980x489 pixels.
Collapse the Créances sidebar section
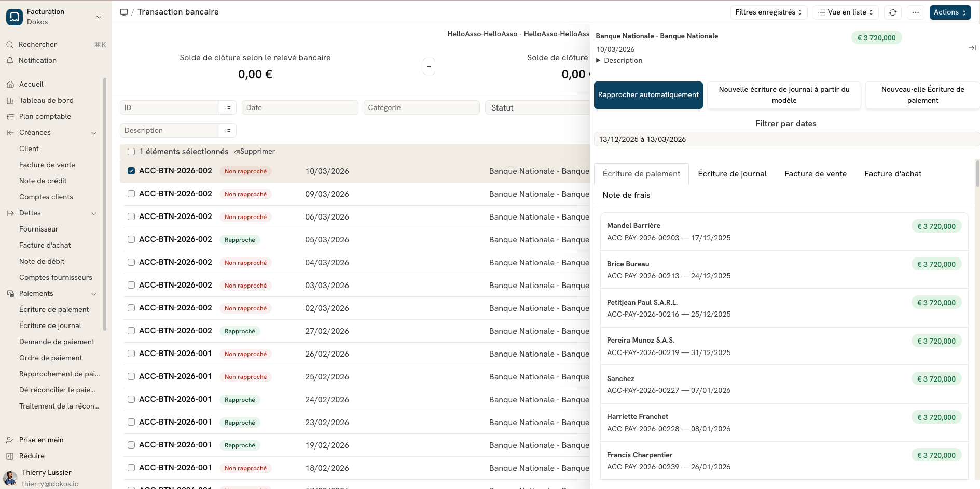point(94,133)
